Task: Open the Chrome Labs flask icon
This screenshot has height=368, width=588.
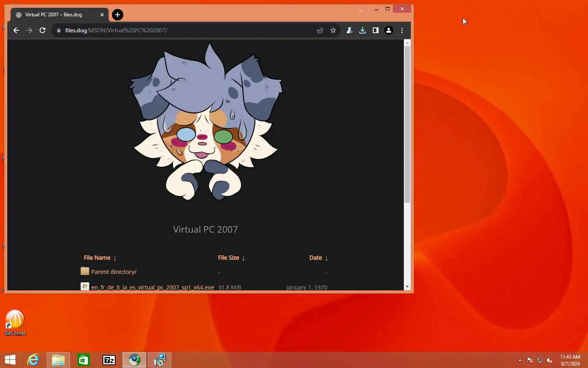Action: [350, 30]
